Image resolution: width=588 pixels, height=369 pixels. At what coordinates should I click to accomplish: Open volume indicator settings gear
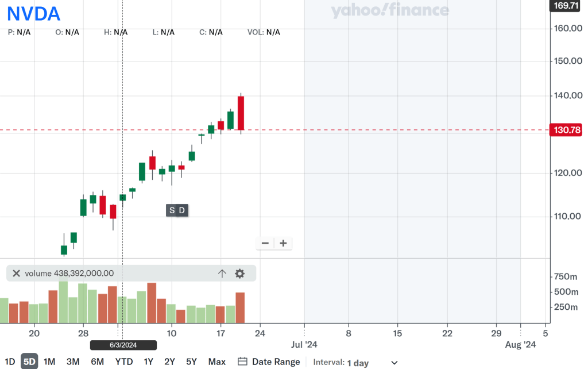(x=239, y=274)
